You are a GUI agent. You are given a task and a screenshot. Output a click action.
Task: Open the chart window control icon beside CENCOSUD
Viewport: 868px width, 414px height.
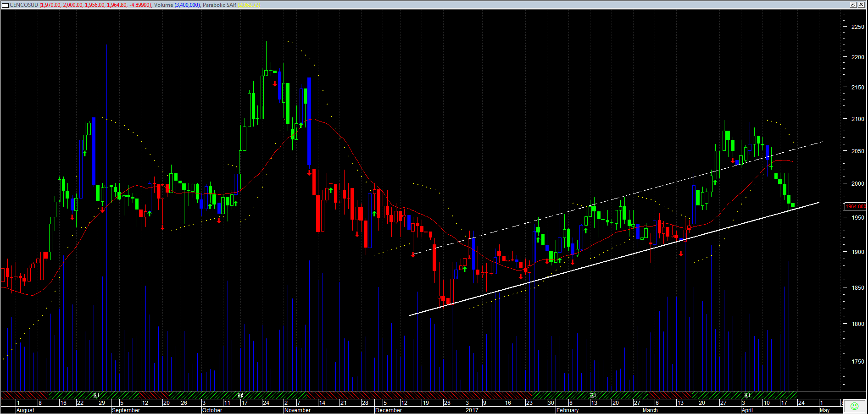[x=6, y=5]
